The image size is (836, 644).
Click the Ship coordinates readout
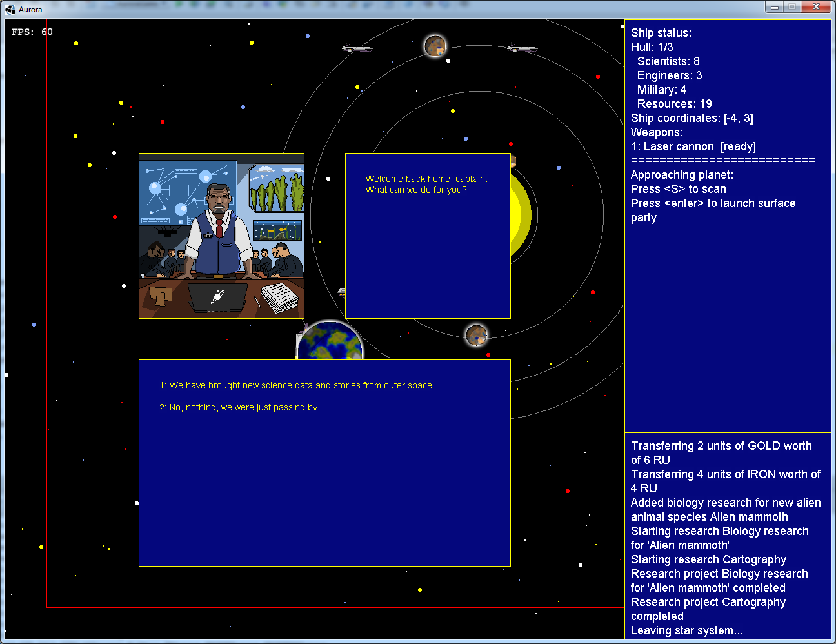692,118
